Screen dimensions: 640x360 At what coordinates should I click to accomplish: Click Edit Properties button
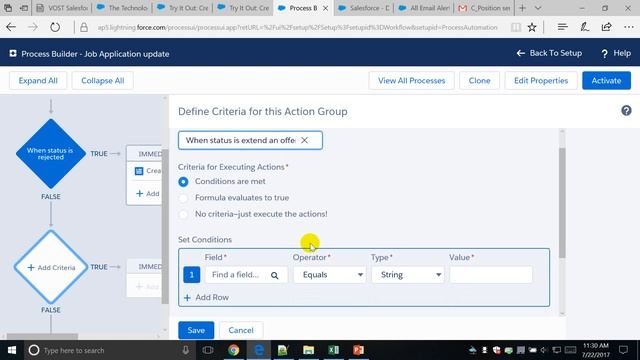(x=541, y=80)
